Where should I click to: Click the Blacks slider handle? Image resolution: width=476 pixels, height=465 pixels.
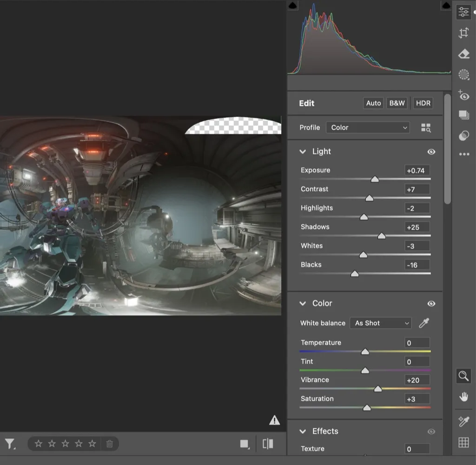click(355, 274)
